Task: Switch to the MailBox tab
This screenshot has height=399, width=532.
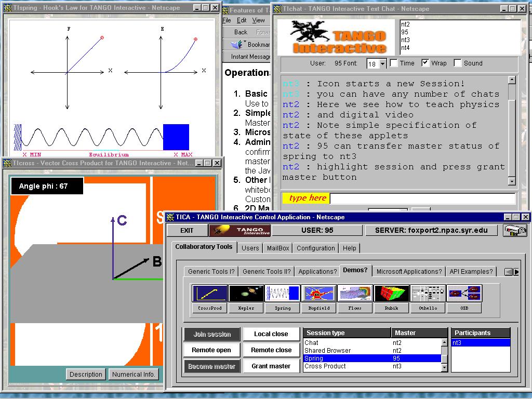Action: (278, 248)
